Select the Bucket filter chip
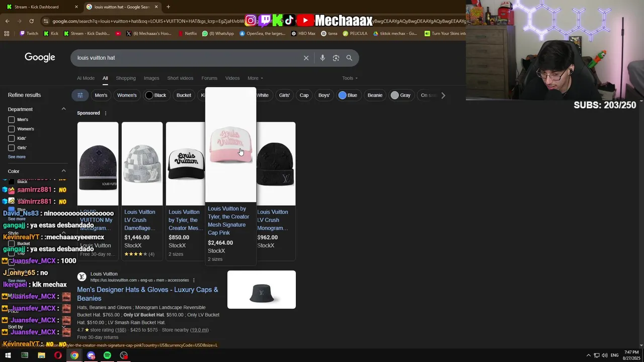Screen dimensions: 644x362 click(184, 95)
